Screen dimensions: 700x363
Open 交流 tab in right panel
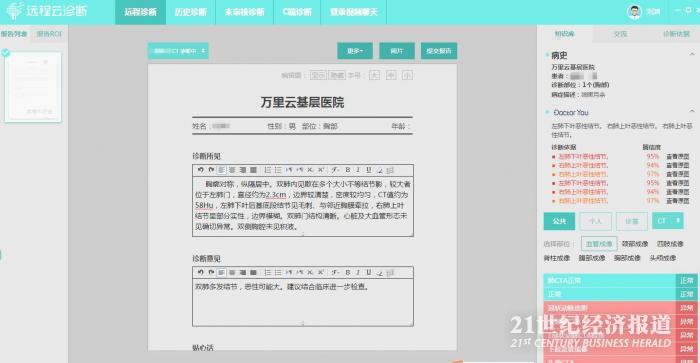click(x=621, y=34)
